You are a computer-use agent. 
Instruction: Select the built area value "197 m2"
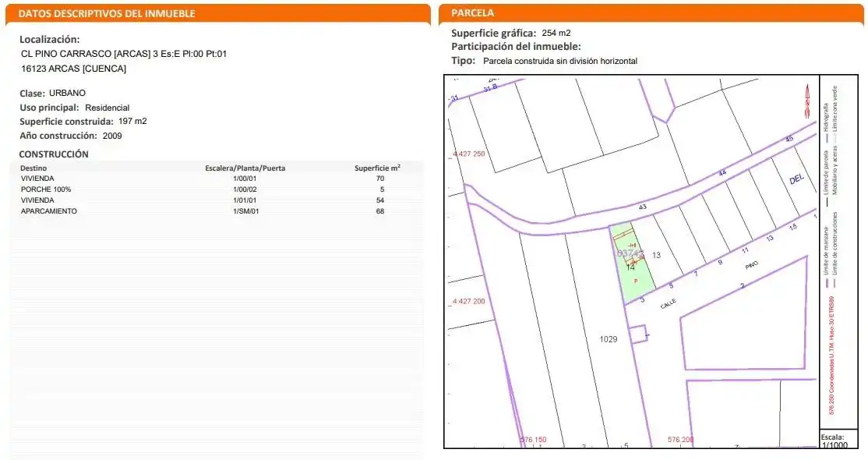click(132, 122)
